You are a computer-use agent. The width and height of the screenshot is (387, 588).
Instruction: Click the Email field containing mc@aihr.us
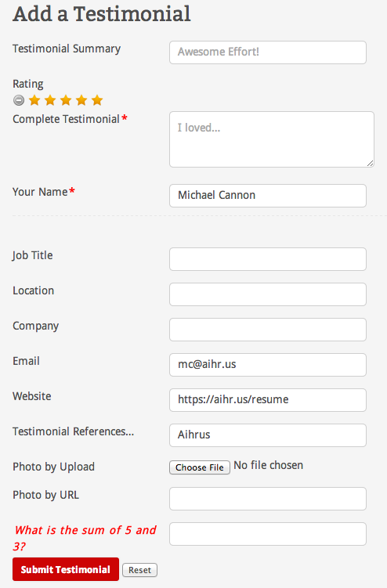pyautogui.click(x=268, y=365)
